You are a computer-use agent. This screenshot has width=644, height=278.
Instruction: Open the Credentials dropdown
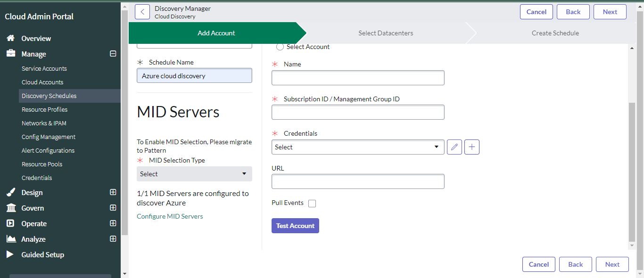tap(358, 147)
